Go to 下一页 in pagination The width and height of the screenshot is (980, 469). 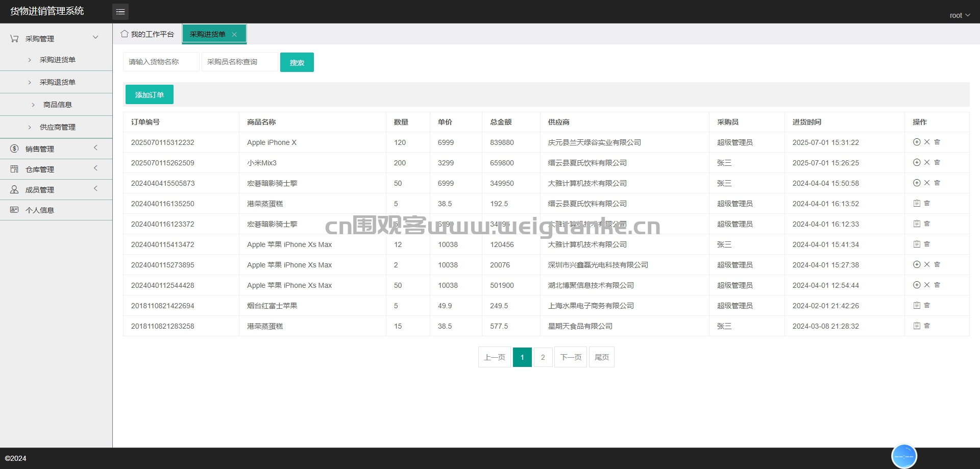coord(571,357)
